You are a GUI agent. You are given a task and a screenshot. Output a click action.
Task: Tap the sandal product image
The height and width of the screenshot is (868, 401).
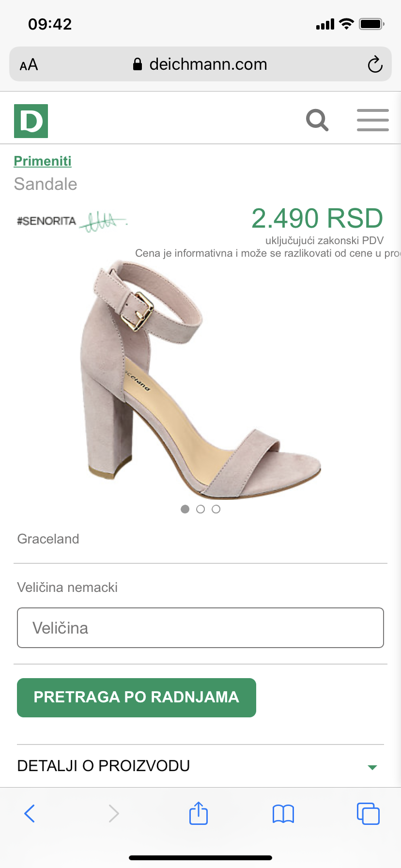(200, 380)
